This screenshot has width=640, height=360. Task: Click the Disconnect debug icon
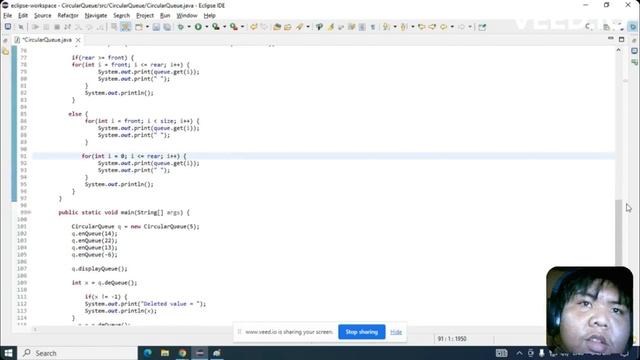pos(67,27)
